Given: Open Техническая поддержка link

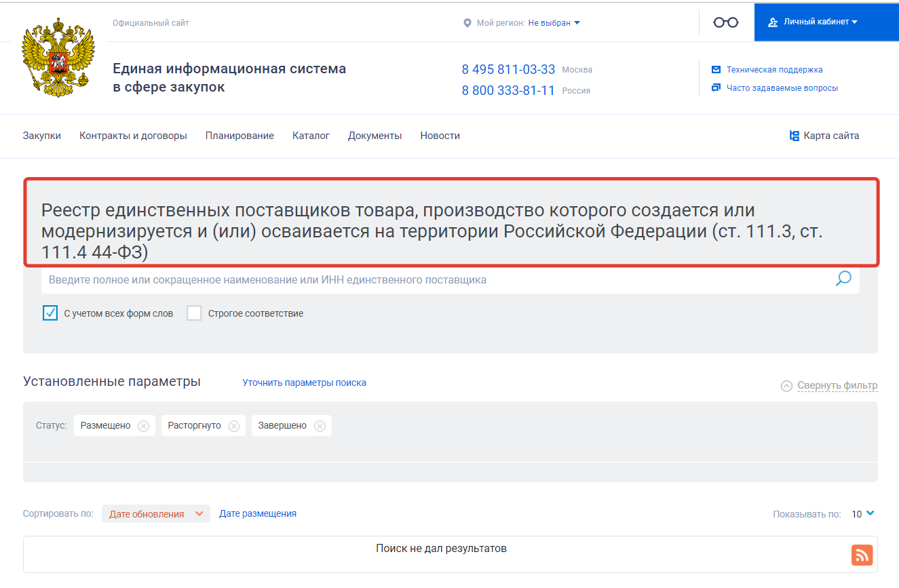Looking at the screenshot, I should (x=774, y=70).
